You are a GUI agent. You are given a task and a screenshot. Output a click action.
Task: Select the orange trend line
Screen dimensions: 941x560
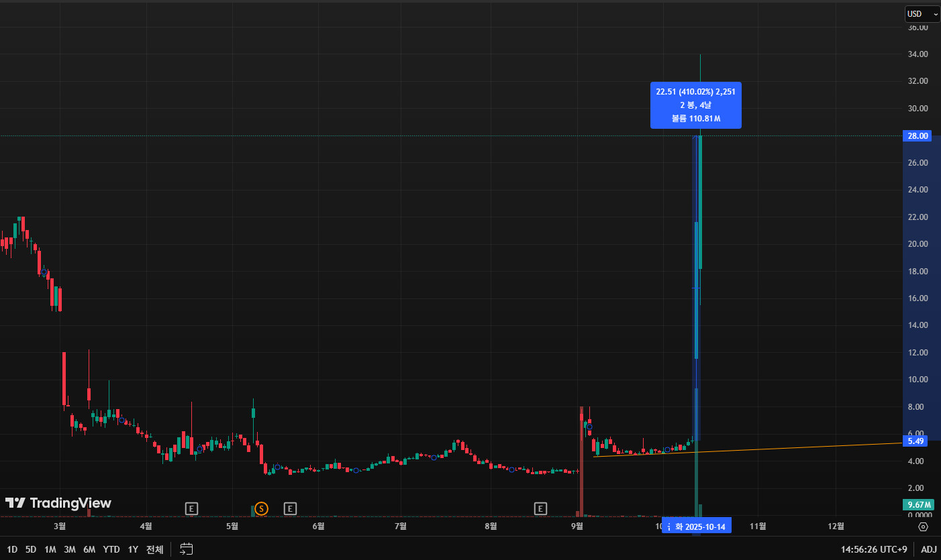tap(748, 450)
